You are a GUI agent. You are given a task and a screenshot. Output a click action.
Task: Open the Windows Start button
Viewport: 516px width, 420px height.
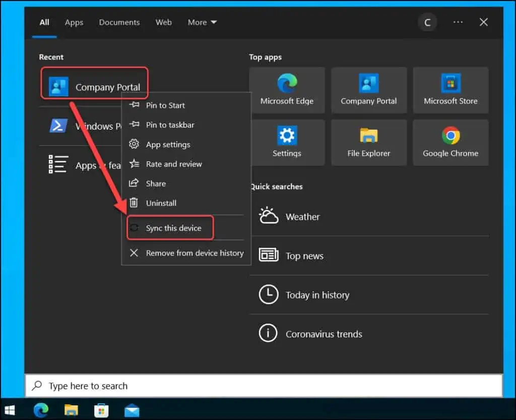click(10, 410)
